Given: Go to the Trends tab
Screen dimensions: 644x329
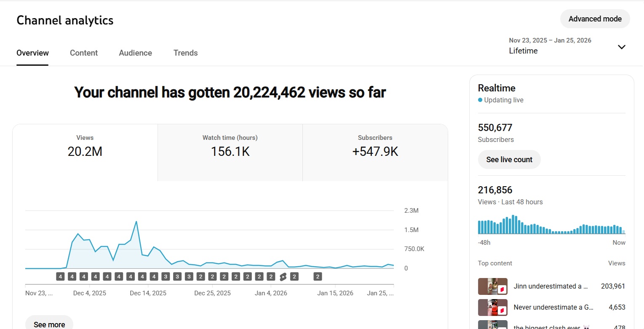Looking at the screenshot, I should [185, 53].
